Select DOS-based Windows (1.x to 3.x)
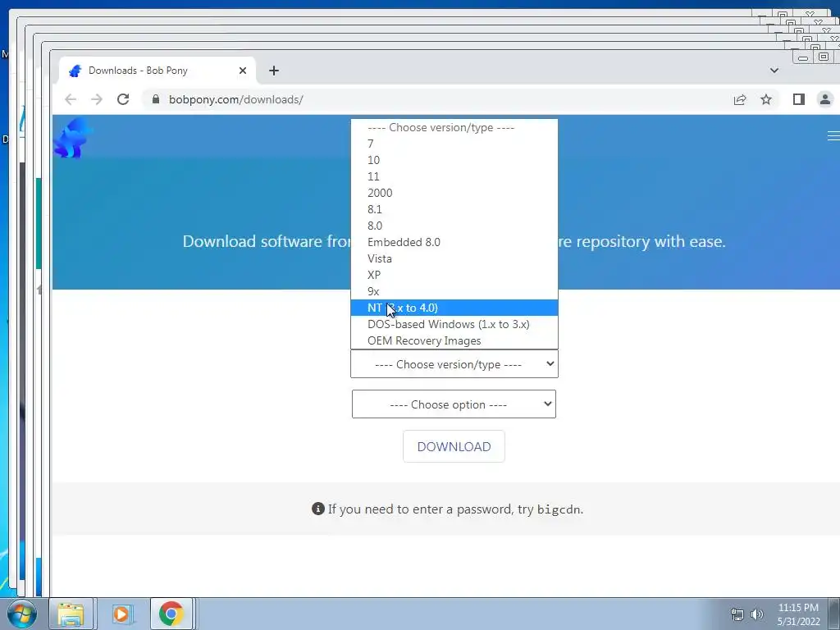 (x=454, y=324)
